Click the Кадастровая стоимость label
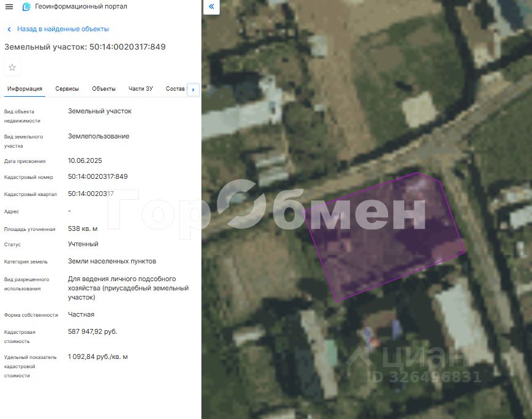532x419 pixels. click(x=20, y=336)
